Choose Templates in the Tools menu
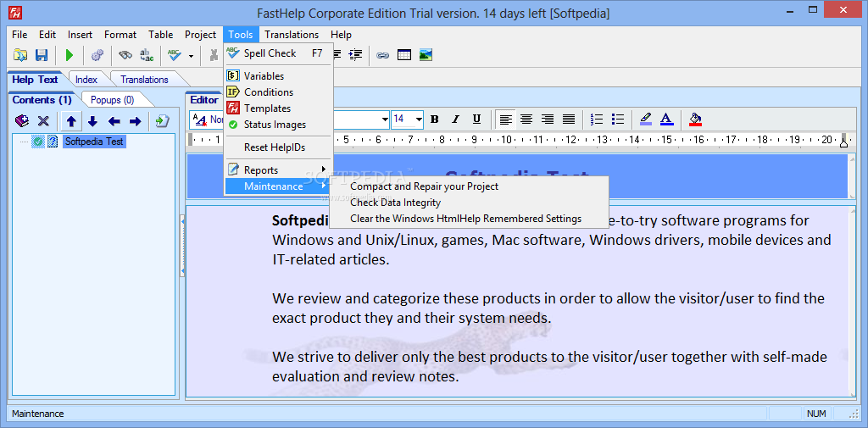This screenshot has width=868, height=428. [278, 108]
